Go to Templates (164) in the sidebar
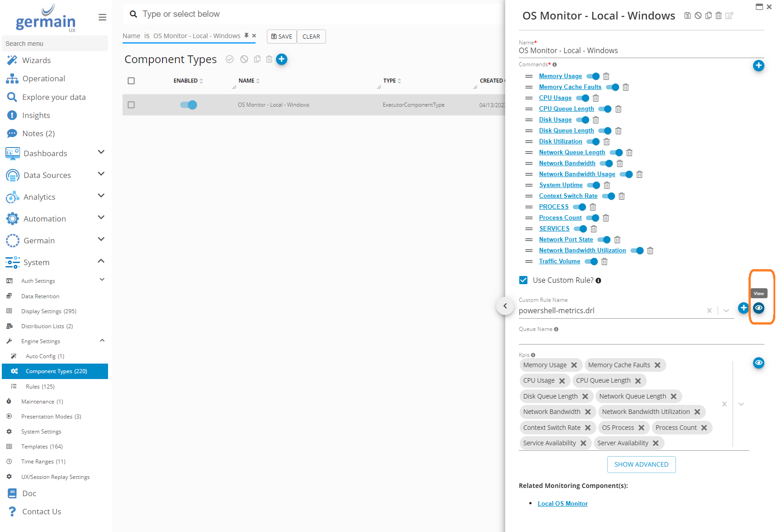778x532 pixels. 42,447
